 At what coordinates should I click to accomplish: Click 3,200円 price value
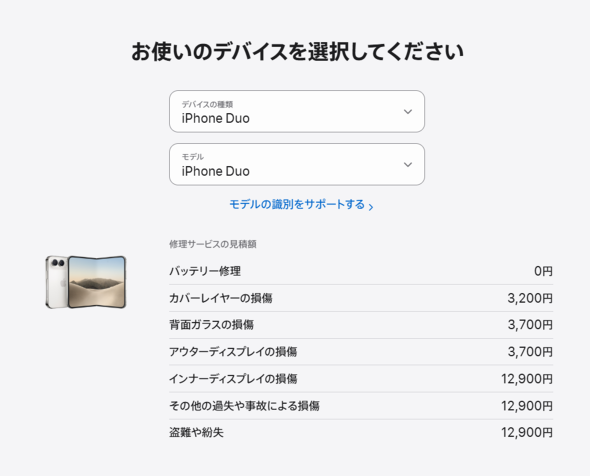point(530,298)
